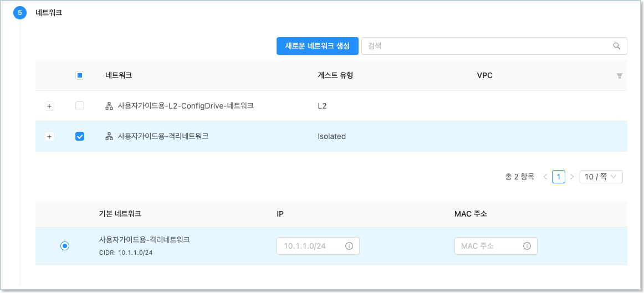
Task: Check the 사용자가이드용-L2-ConfigDrive-네트워크 checkbox
Action: 80,106
